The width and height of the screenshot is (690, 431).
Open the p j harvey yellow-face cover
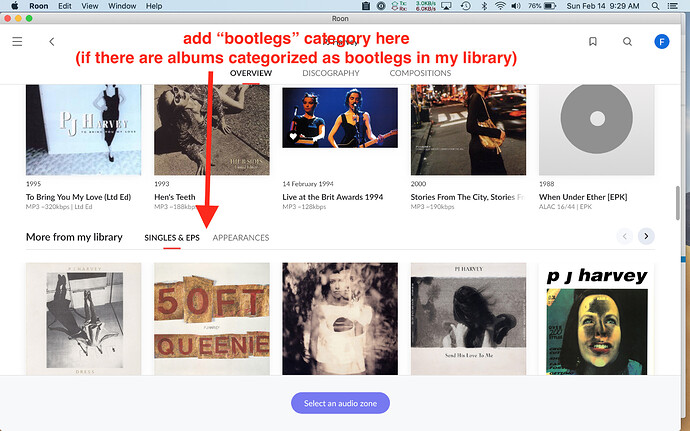[x=597, y=319]
